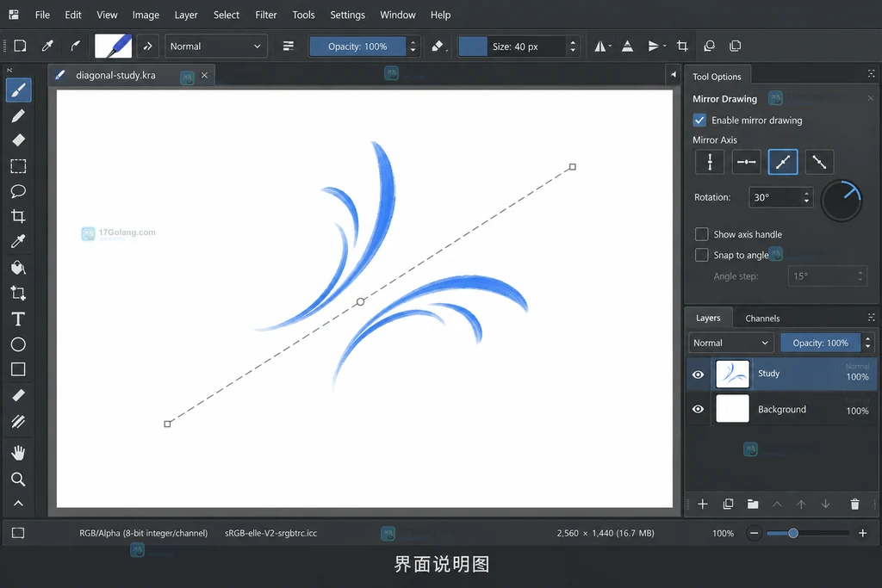Click the Rotation angle input field
The width and height of the screenshot is (882, 588).
[x=780, y=197]
